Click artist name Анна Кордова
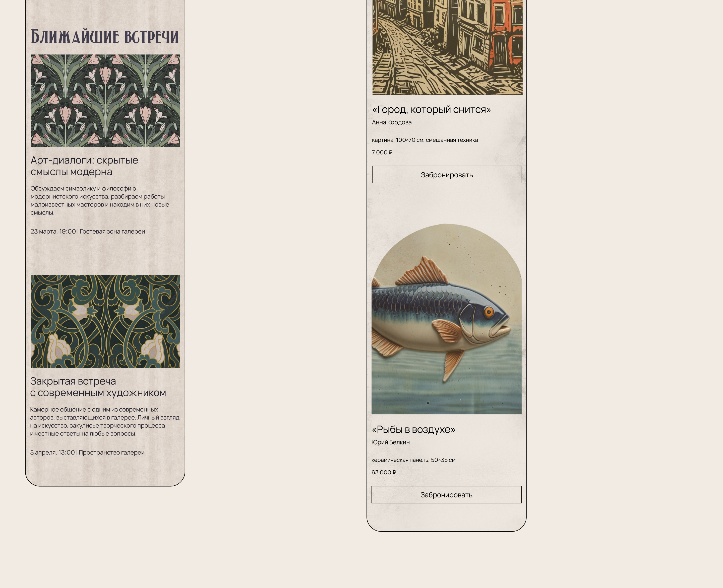 click(x=392, y=122)
